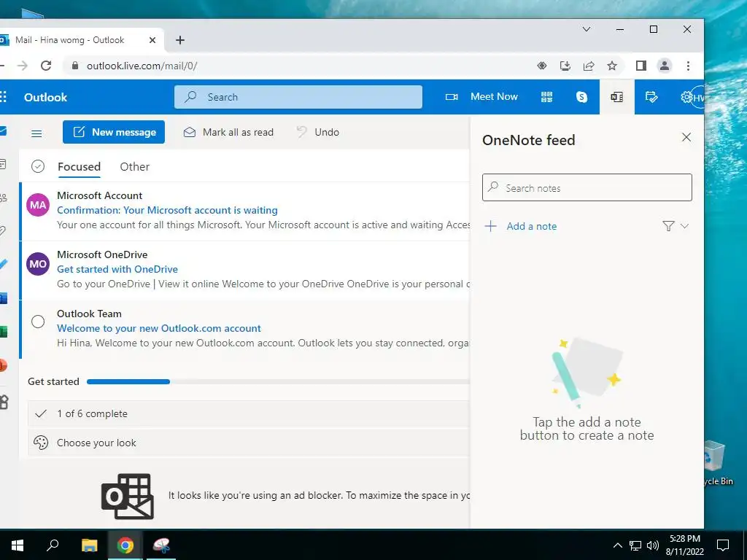Click the network icon in system tray
The width and height of the screenshot is (747, 560).
(635, 545)
